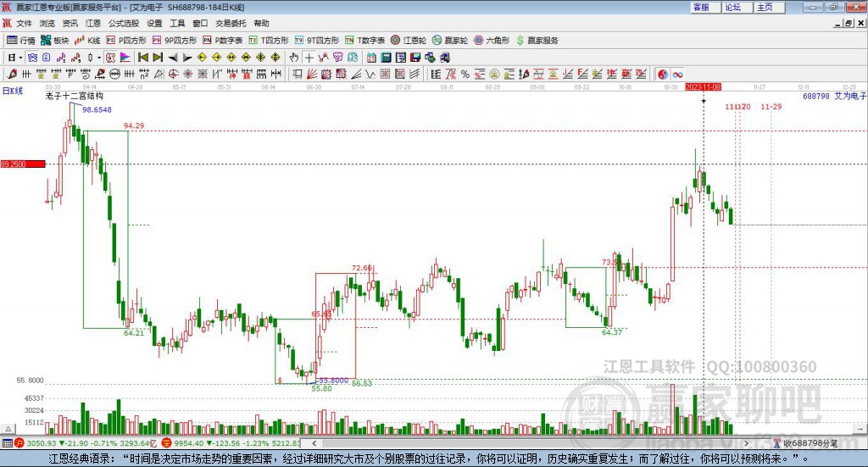Click the 老子十二宫结构 label
Screen dimensions: 868x467
tap(75, 96)
